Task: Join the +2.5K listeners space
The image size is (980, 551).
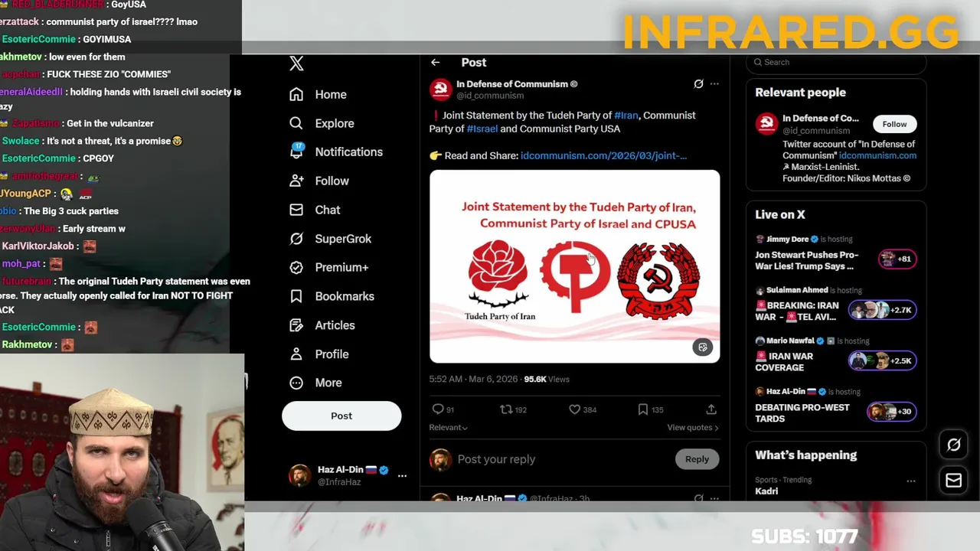Action: point(882,360)
